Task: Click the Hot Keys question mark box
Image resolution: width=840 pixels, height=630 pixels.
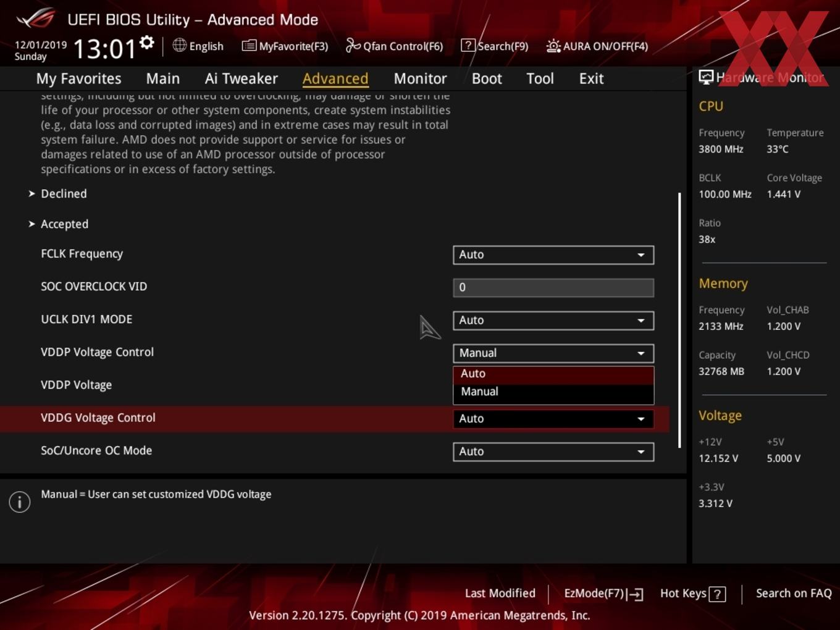Action: tap(717, 594)
